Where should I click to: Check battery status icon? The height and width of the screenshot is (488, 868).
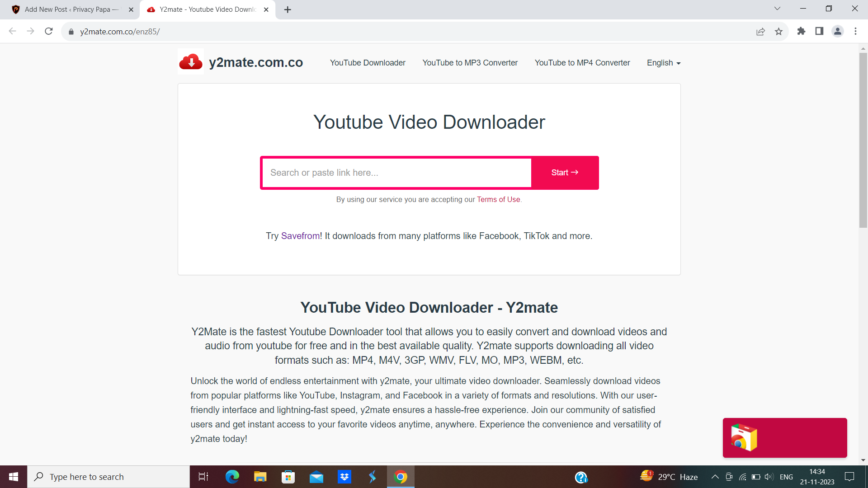[x=756, y=477]
